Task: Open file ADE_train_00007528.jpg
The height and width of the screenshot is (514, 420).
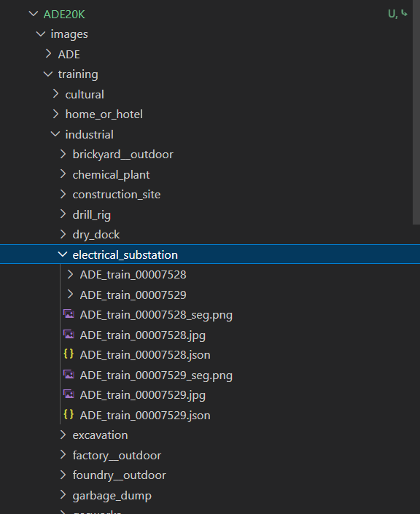Action: pos(143,335)
